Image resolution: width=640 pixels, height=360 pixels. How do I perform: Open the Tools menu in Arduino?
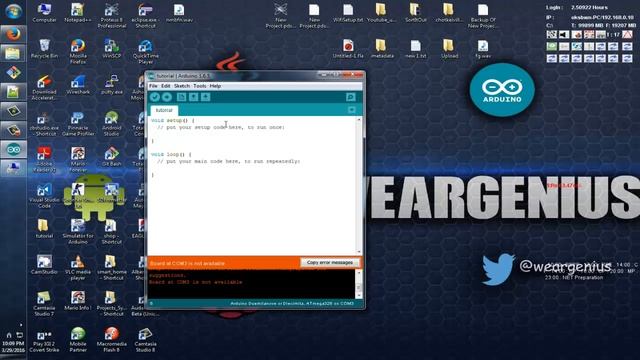point(200,86)
